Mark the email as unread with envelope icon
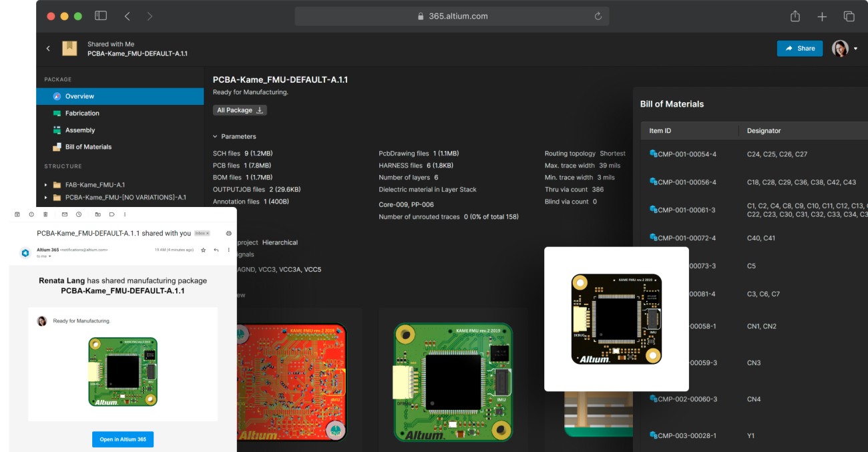 point(65,214)
